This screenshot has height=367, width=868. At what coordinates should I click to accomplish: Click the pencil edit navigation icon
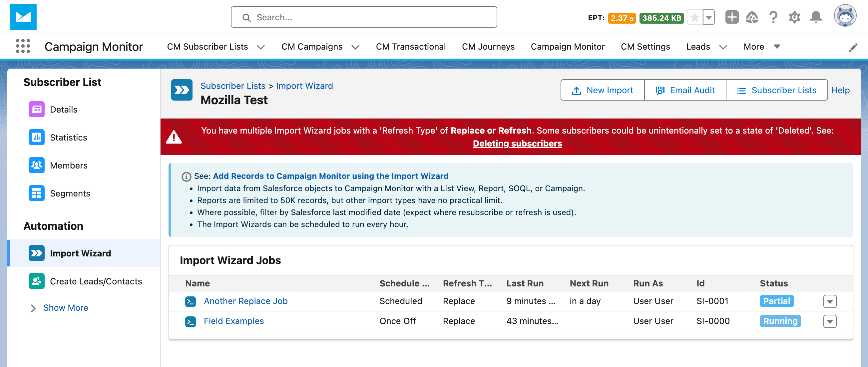click(853, 48)
